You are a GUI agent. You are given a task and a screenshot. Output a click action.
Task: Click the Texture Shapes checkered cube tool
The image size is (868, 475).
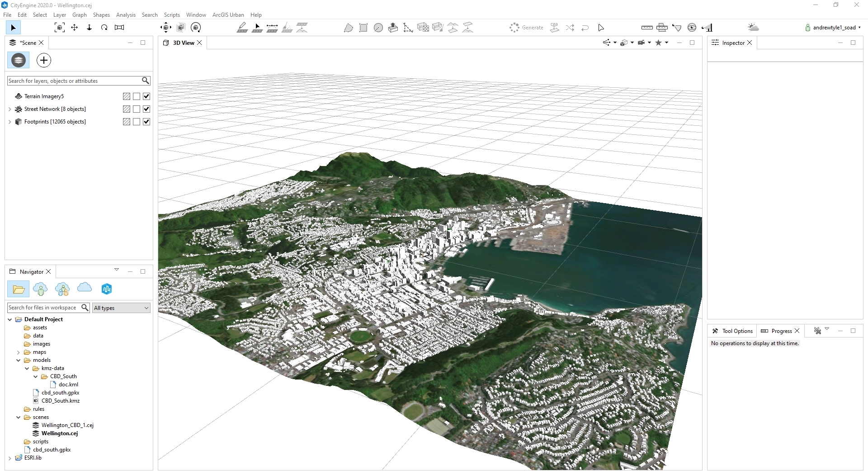(423, 28)
